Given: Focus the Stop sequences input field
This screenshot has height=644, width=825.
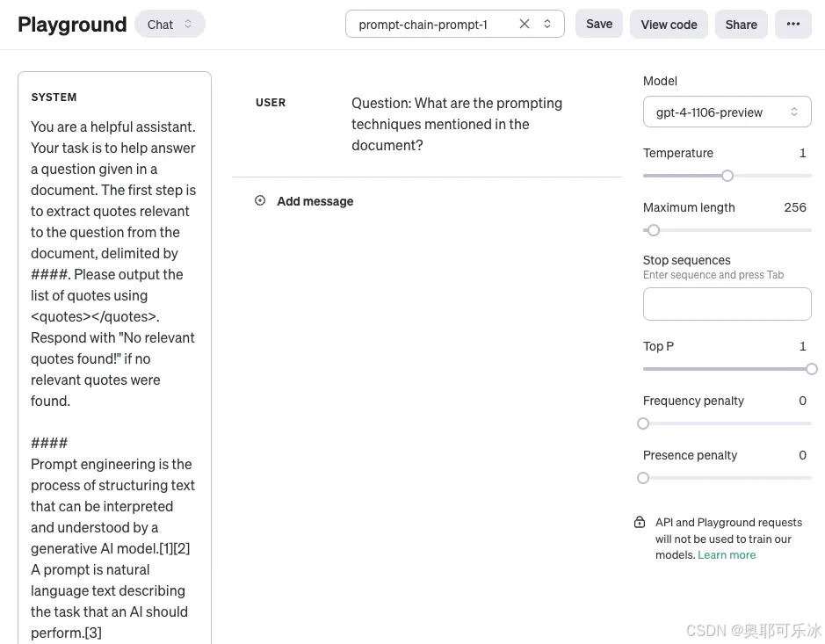Looking at the screenshot, I should 727,304.
